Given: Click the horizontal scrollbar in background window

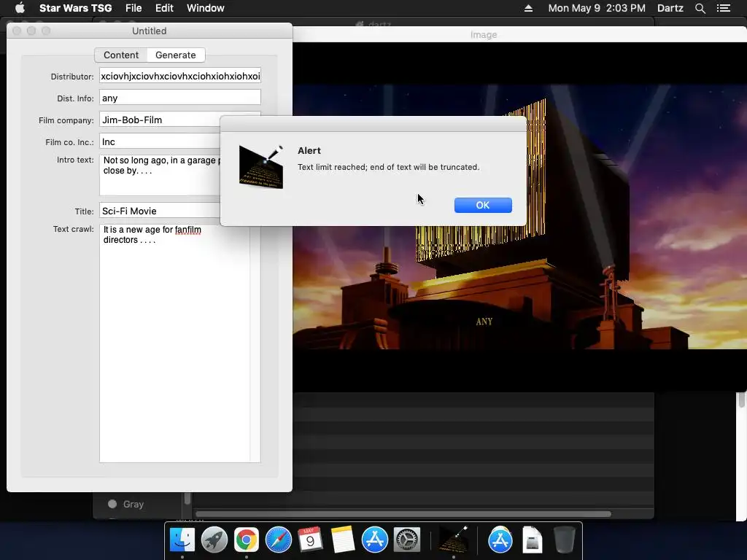Looking at the screenshot, I should (x=403, y=514).
